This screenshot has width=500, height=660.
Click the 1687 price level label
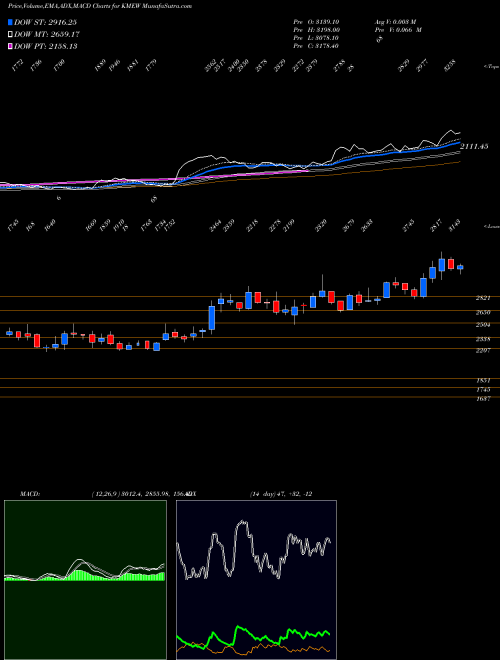[x=483, y=399]
